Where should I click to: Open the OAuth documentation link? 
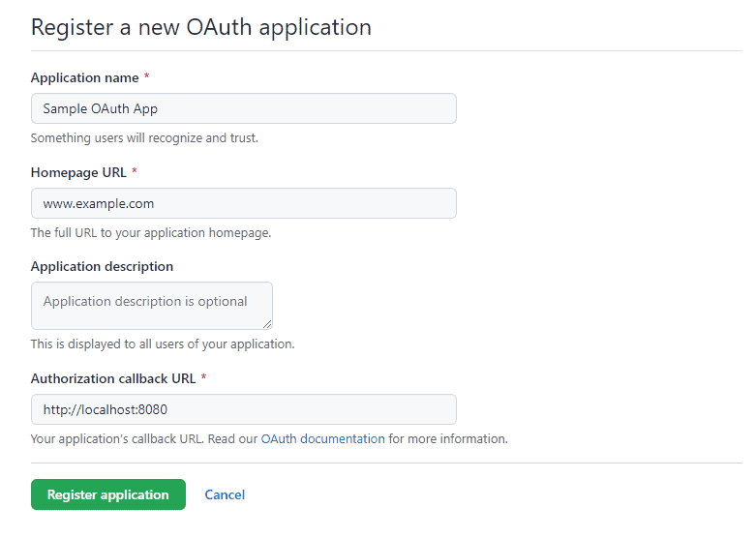pyautogui.click(x=322, y=438)
